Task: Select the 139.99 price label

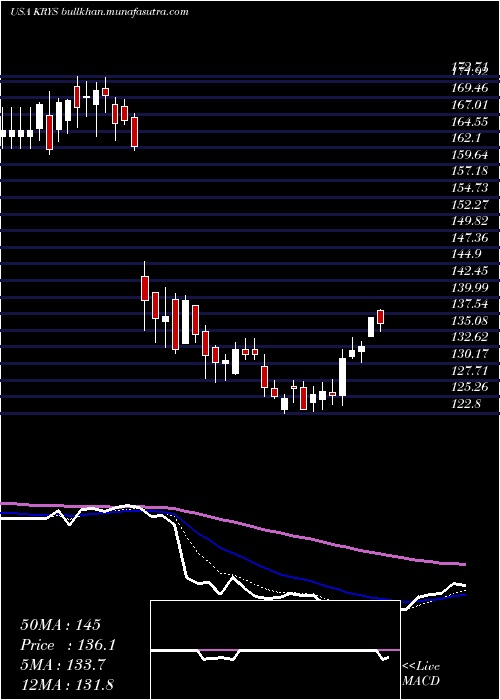Action: click(470, 287)
